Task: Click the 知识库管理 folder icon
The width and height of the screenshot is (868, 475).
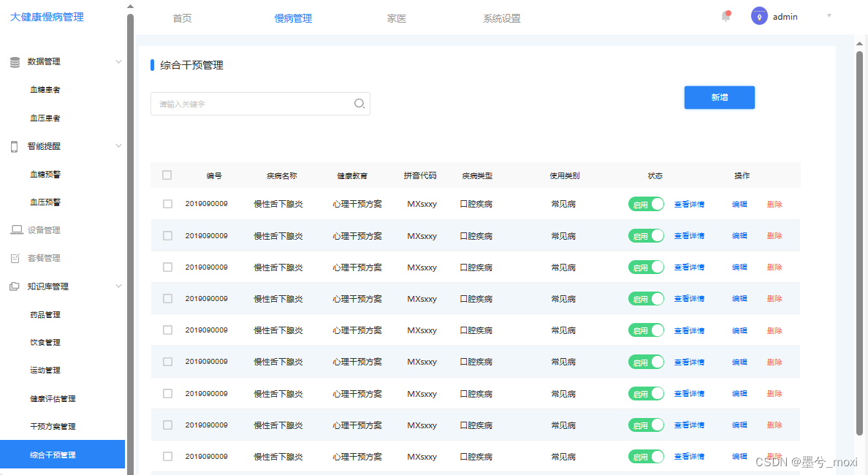Action: (x=15, y=286)
